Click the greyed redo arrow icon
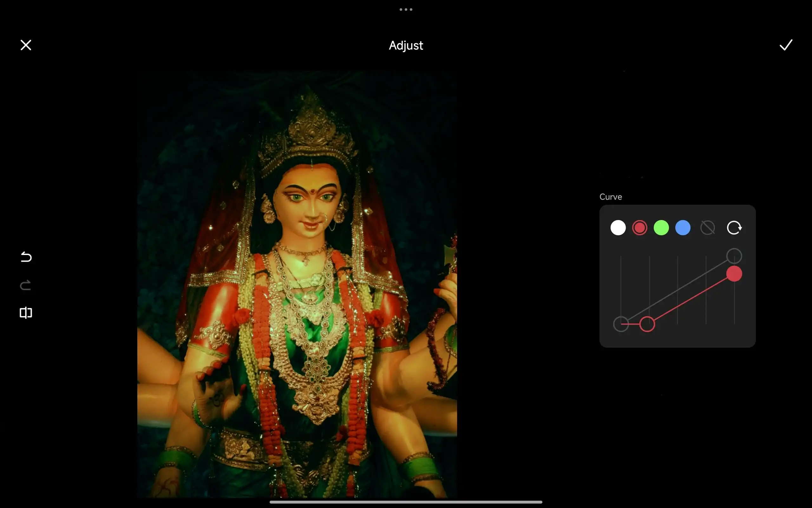Screen dimensions: 812x508 click(26, 285)
